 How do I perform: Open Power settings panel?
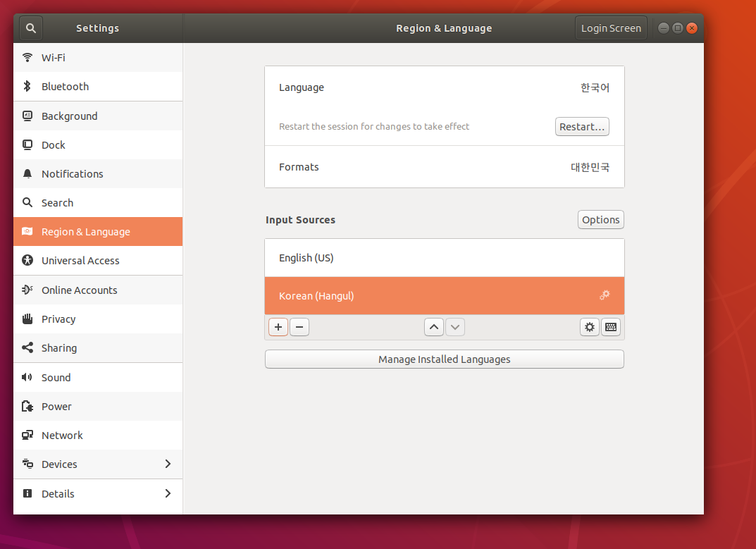click(x=98, y=406)
